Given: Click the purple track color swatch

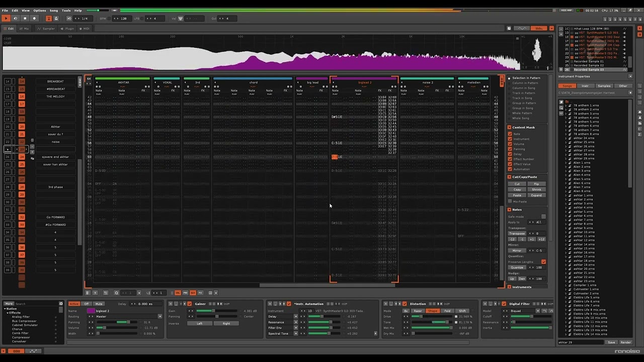Looking at the screenshot, I should [91, 311].
